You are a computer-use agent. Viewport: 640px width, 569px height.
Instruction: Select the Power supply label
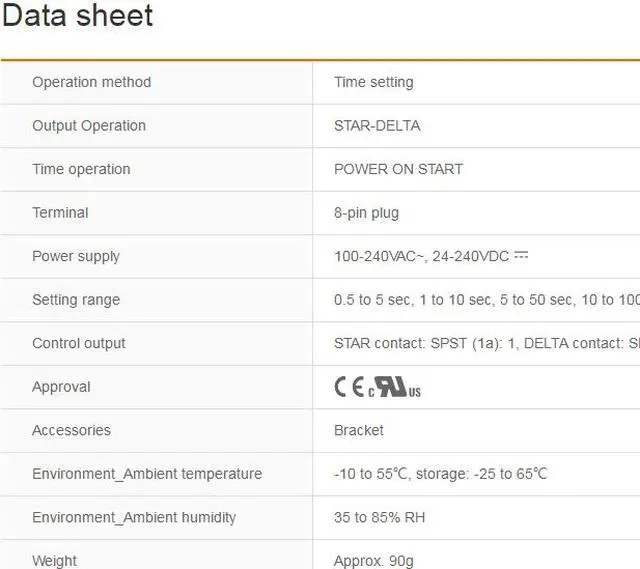[76, 256]
